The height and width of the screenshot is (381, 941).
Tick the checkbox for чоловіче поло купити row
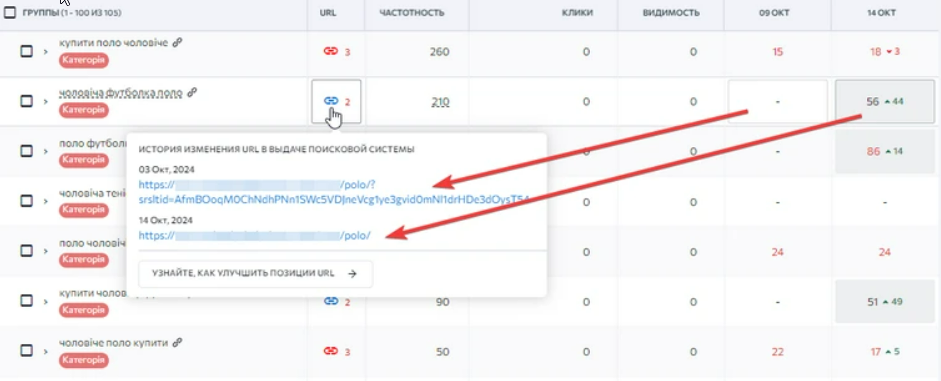[x=26, y=350]
